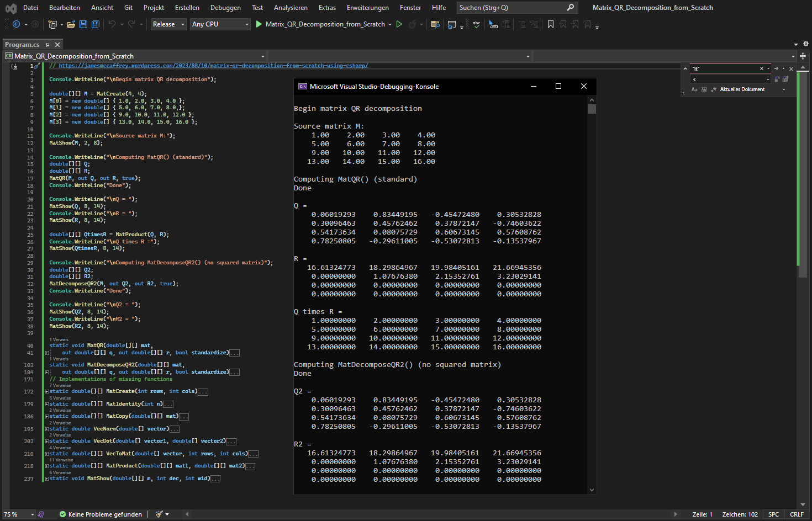Open the Erweiterungen menu
This screenshot has width=812, height=521.
pyautogui.click(x=367, y=8)
